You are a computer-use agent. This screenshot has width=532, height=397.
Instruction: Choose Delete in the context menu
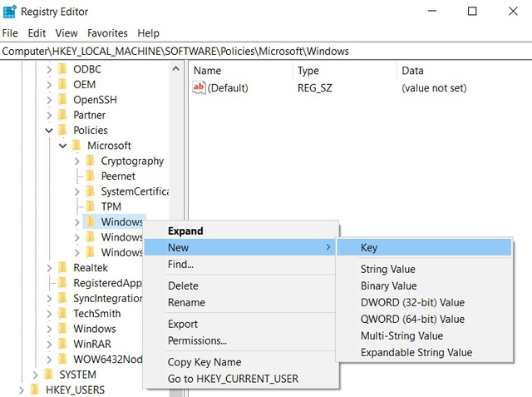[x=241, y=285]
